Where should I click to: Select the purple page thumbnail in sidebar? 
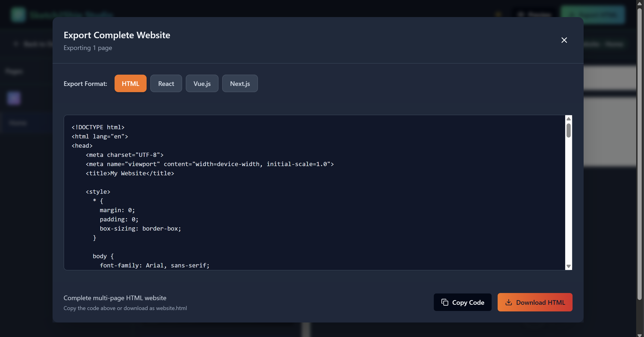click(14, 98)
